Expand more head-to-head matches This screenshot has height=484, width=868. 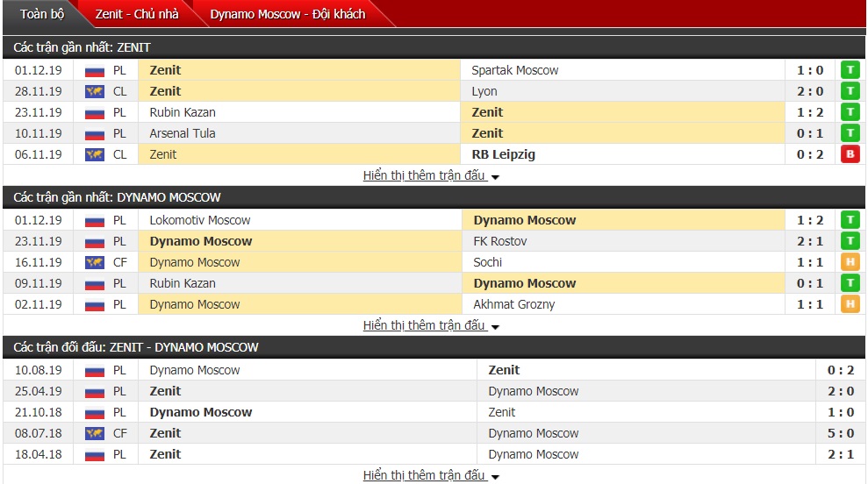431,475
